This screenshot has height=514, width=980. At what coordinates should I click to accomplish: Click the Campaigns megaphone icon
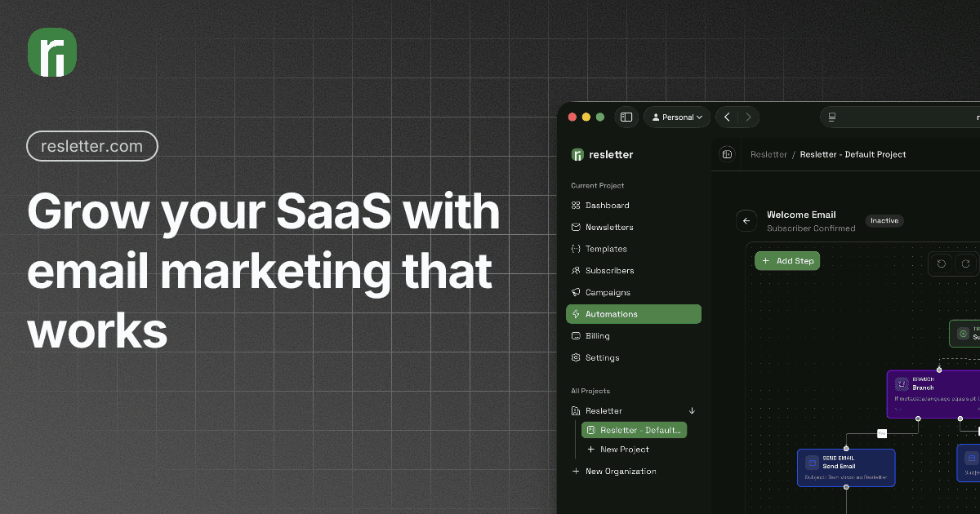tap(577, 292)
